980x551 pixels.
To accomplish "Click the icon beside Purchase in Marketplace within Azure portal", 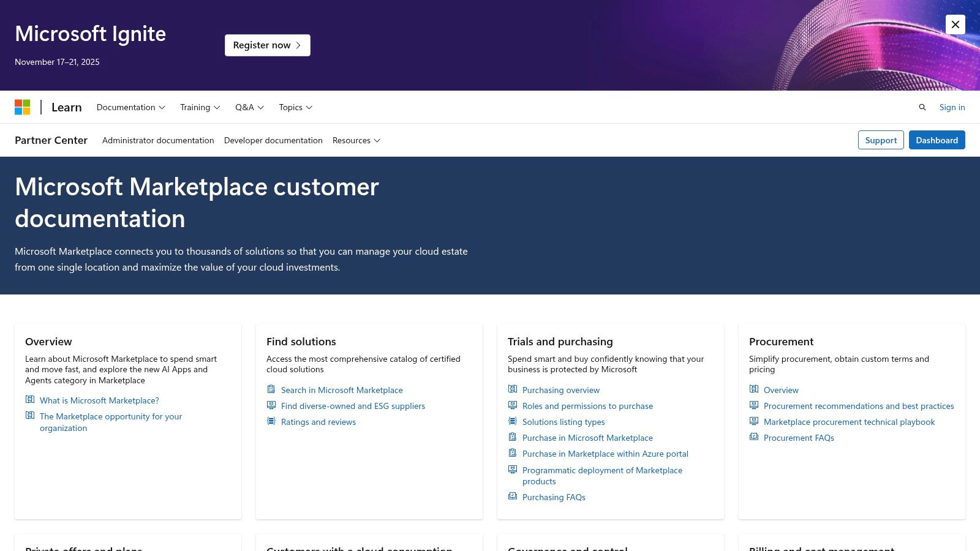I will [512, 452].
